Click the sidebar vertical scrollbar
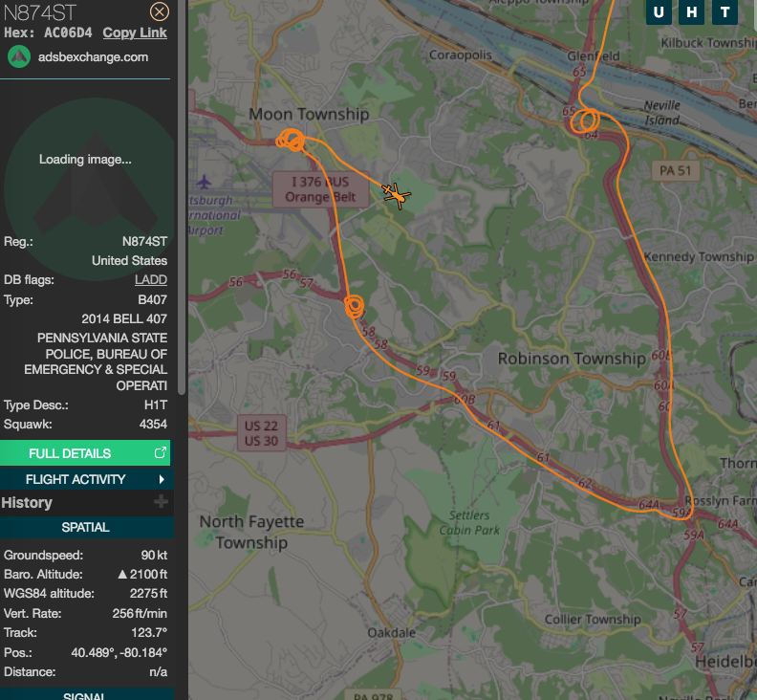The height and width of the screenshot is (700, 757). point(182,197)
